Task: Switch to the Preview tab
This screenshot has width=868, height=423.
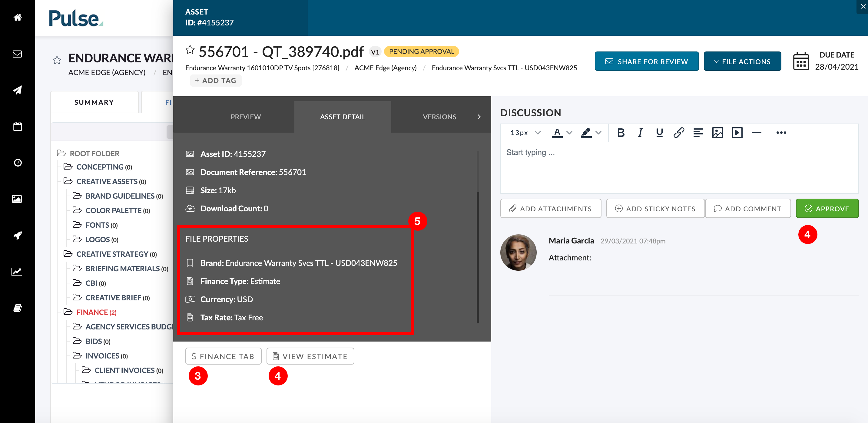Action: pyautogui.click(x=246, y=117)
